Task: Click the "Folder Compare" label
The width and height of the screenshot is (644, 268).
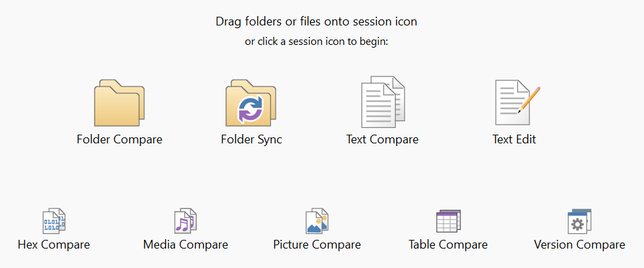Action: point(119,140)
